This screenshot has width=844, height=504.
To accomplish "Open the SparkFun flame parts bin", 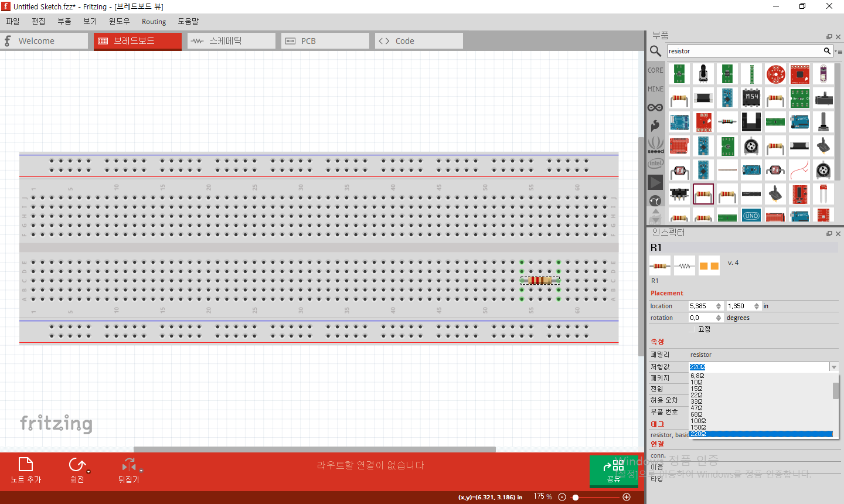I will coord(655,125).
